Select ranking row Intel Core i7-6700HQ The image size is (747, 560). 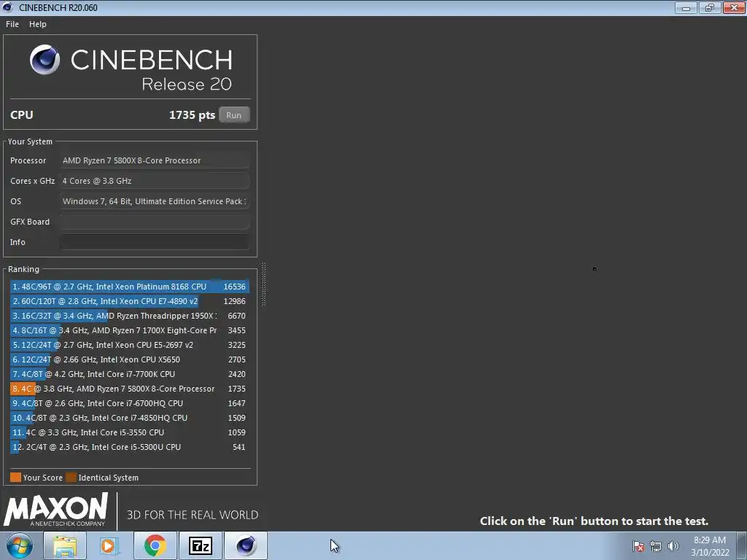(x=130, y=403)
